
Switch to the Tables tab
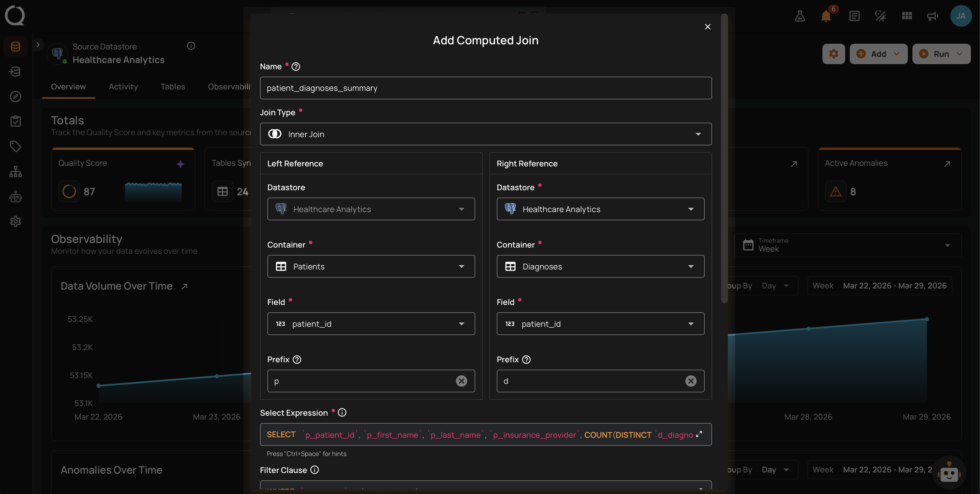pyautogui.click(x=173, y=87)
